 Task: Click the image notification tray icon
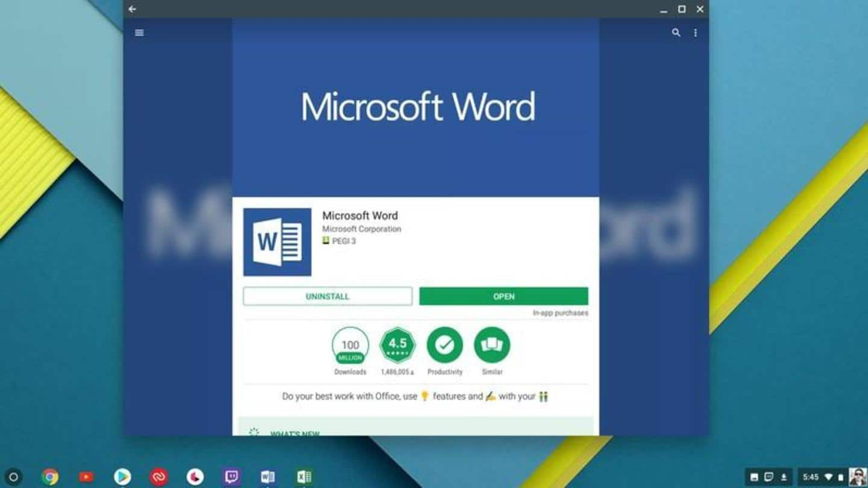click(753, 477)
